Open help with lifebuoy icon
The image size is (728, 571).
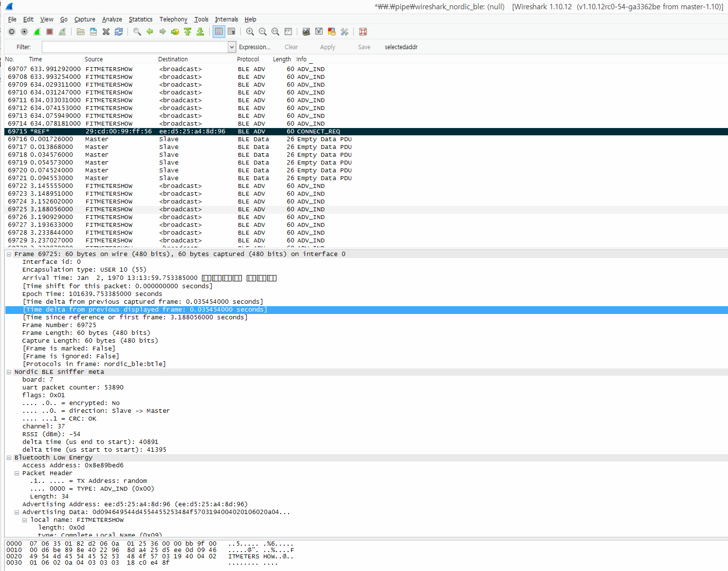pyautogui.click(x=363, y=32)
